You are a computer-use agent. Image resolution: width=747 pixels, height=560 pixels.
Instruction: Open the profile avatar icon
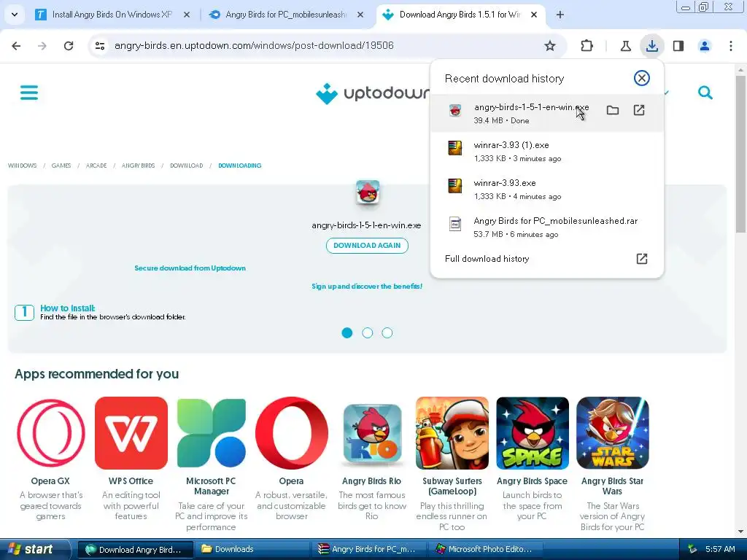click(x=705, y=46)
